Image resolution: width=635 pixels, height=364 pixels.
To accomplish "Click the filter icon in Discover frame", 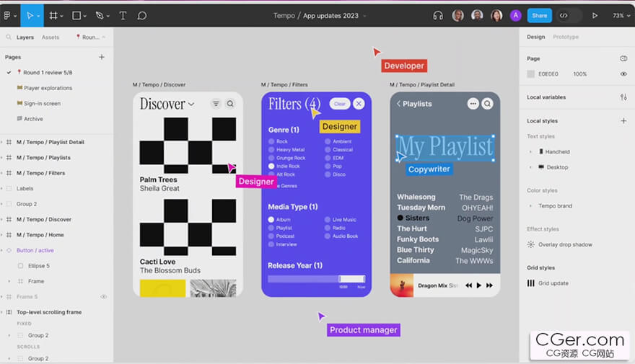I will tap(216, 104).
